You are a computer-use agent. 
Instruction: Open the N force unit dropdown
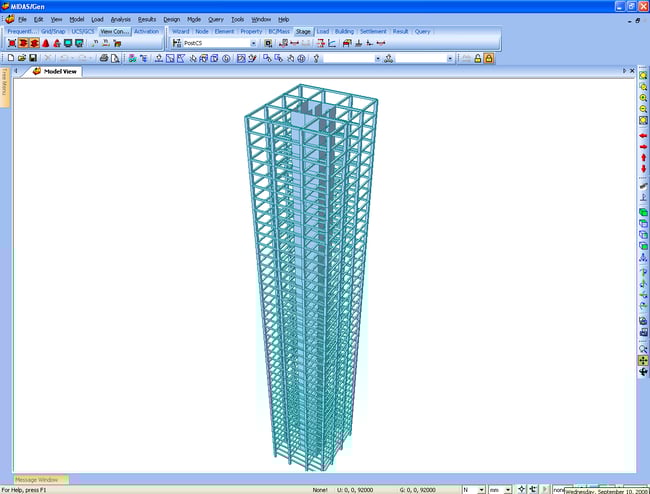481,490
